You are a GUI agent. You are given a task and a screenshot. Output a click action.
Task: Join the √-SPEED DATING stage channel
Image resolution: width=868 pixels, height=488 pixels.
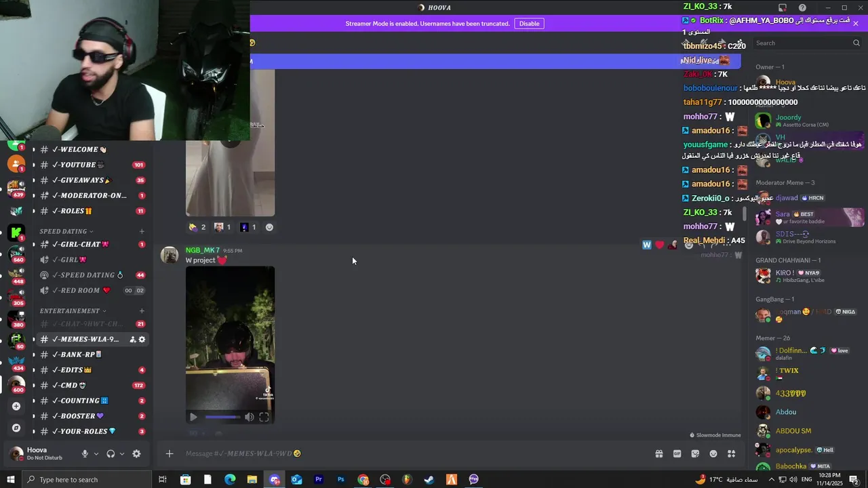point(88,275)
